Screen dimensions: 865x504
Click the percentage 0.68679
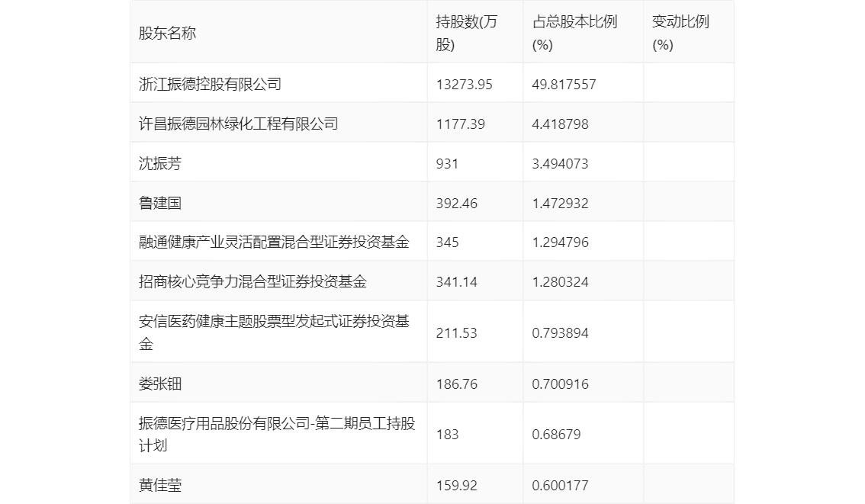point(556,435)
